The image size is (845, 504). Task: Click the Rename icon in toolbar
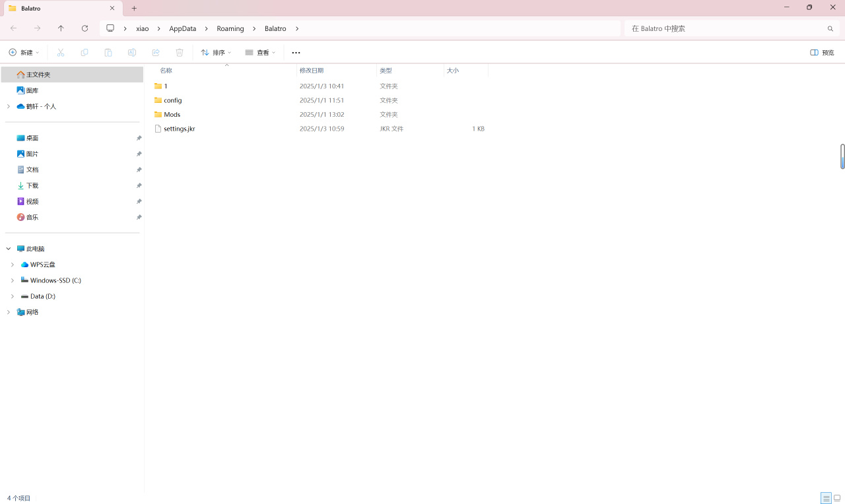point(132,52)
